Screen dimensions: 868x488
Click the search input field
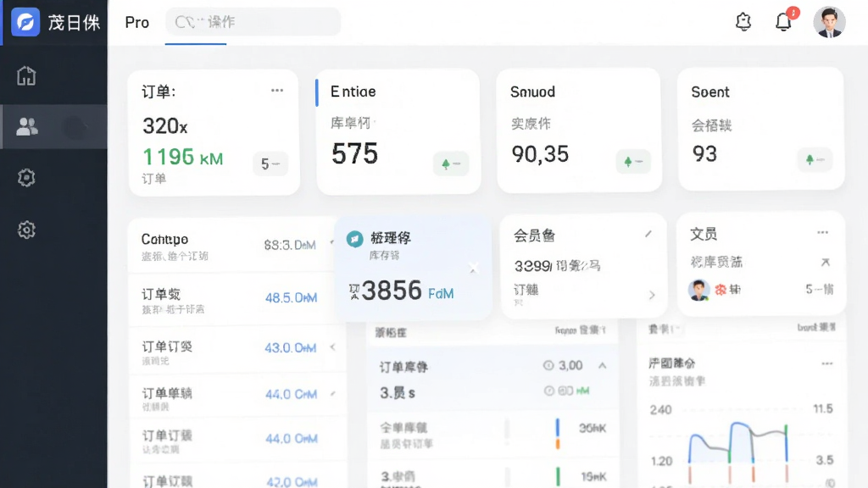pos(253,22)
